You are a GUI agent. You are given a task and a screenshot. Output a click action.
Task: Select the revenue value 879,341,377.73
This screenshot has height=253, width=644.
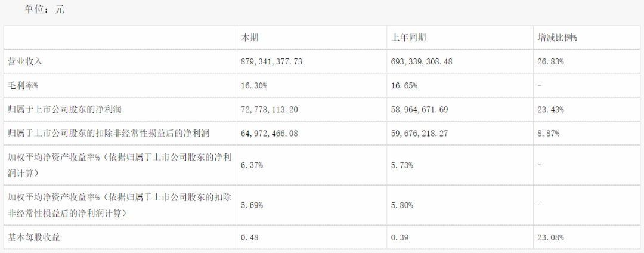(x=271, y=62)
